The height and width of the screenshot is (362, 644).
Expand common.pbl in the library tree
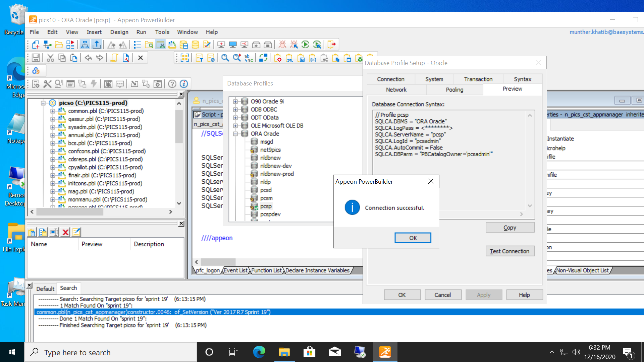tap(53, 111)
